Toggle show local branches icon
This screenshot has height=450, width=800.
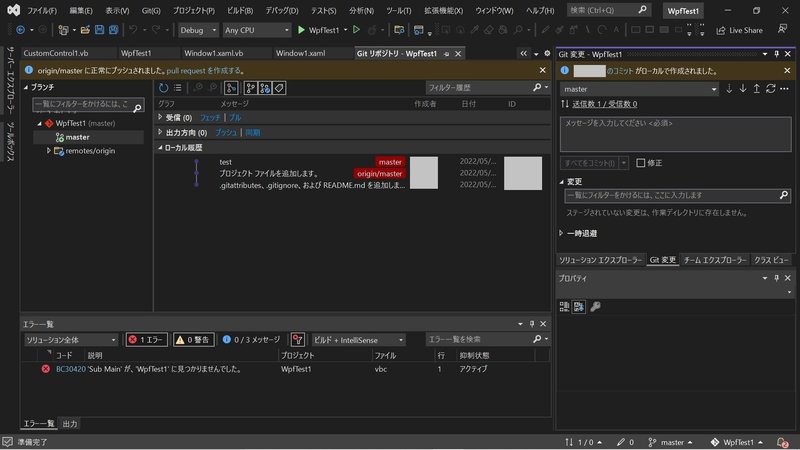[250, 88]
